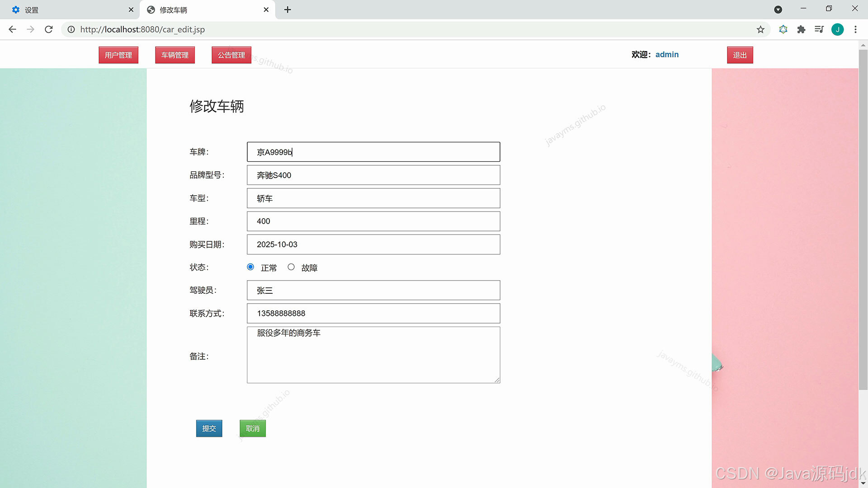Click the 里程 field showing 400
Viewport: 868px width, 488px height.
(373, 221)
